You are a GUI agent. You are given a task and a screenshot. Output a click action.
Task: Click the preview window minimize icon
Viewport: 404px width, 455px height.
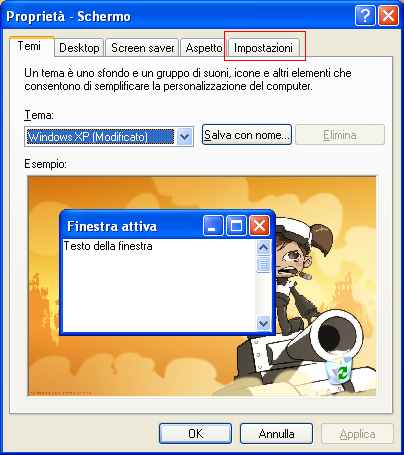click(x=213, y=226)
